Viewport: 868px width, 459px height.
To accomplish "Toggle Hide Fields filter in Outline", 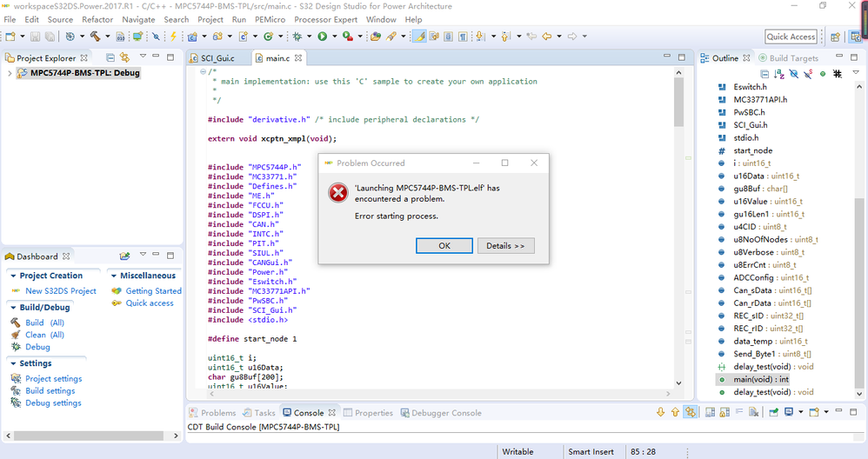I will (x=794, y=74).
